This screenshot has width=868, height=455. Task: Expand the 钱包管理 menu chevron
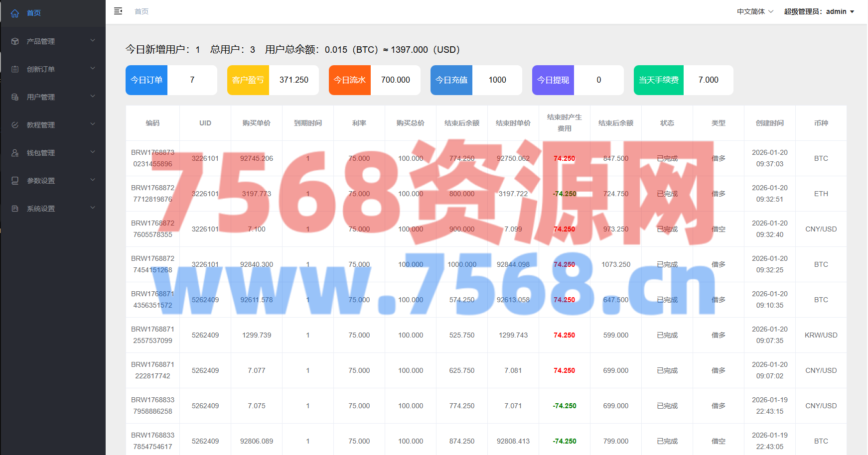pos(93,152)
